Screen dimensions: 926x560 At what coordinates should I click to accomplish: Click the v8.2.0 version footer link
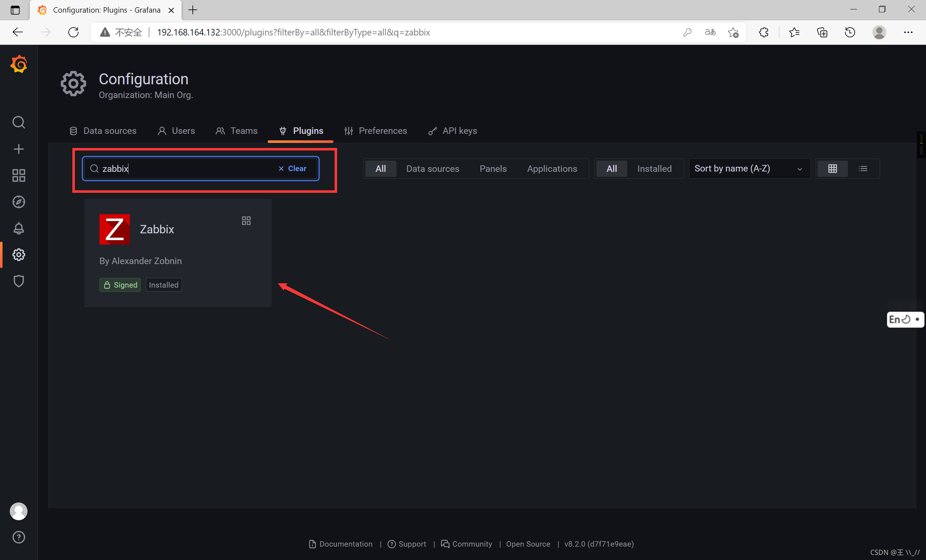tap(599, 544)
